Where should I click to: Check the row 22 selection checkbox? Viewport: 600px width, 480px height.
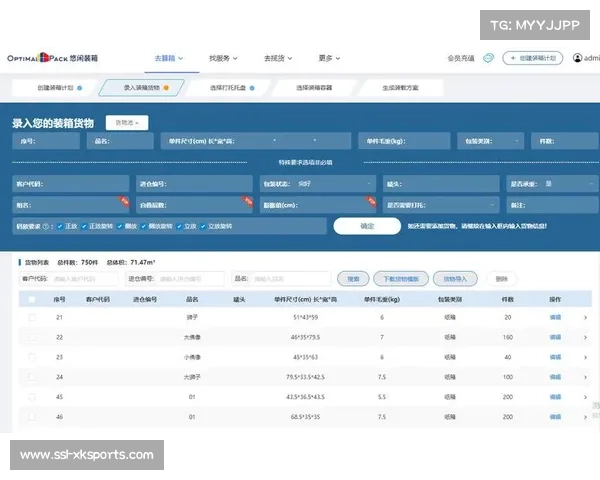[32, 337]
